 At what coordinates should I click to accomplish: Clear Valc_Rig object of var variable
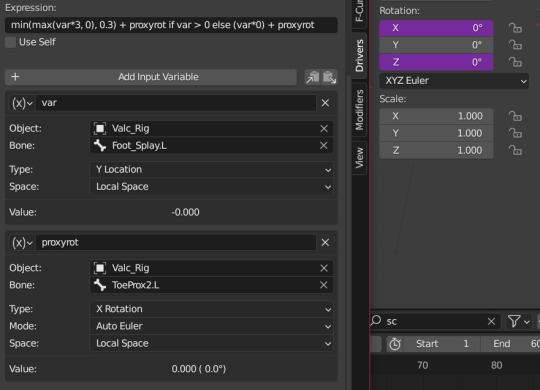(324, 129)
